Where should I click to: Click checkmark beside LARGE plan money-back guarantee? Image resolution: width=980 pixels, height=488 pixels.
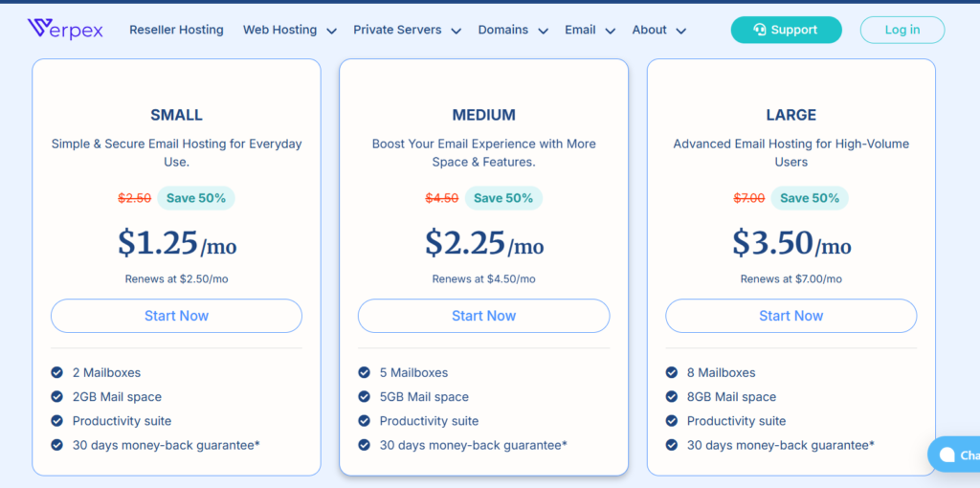pos(671,445)
